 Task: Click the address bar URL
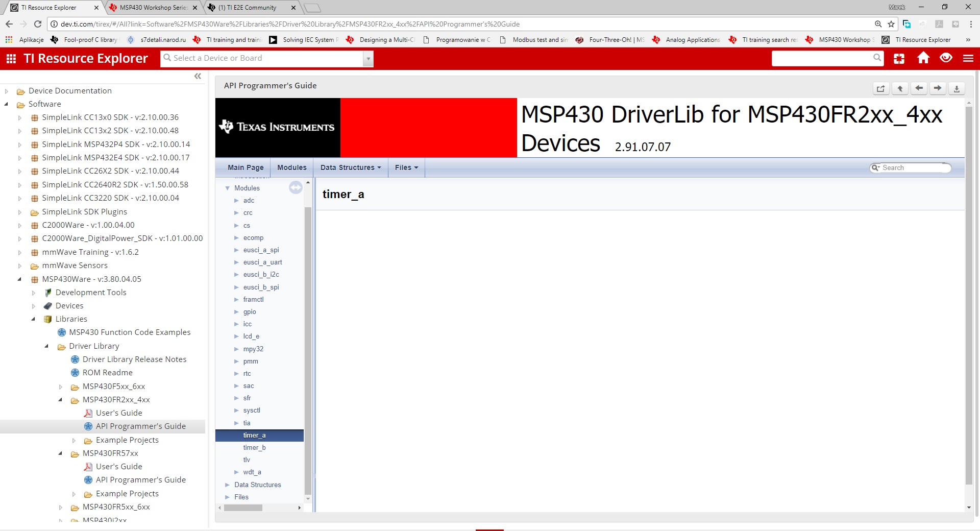[290, 24]
